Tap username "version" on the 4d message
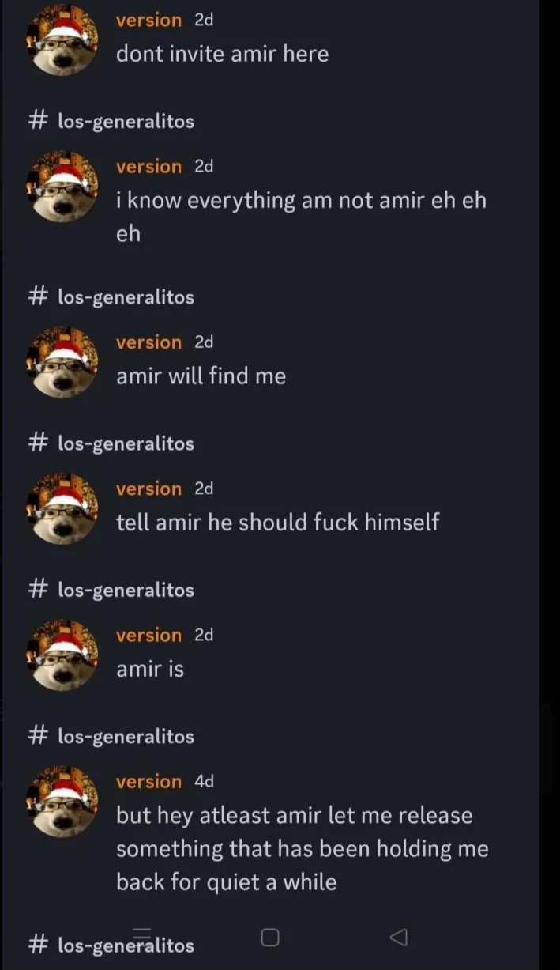The image size is (560, 970). (148, 781)
